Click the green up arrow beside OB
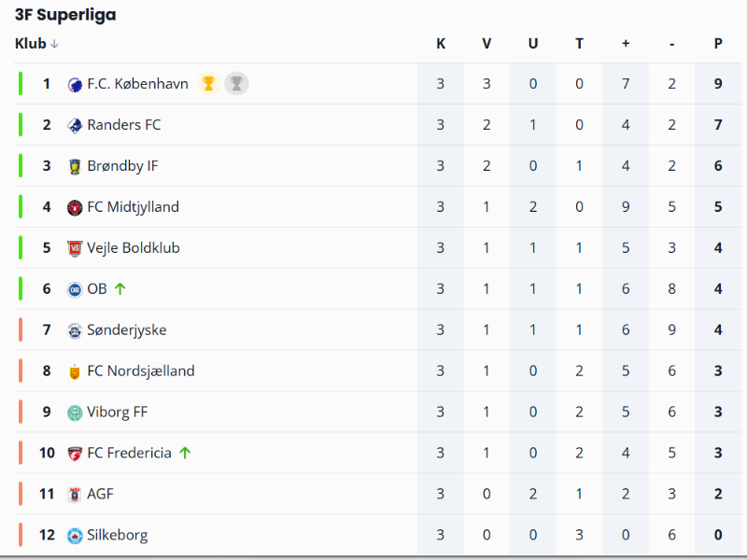Screen dimensions: 747x560 pyautogui.click(x=120, y=289)
